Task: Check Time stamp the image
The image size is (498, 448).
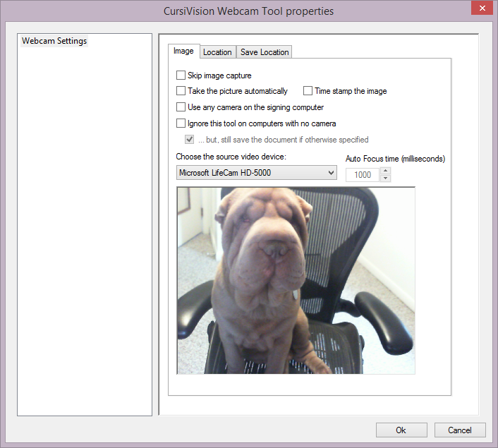Action: [308, 91]
